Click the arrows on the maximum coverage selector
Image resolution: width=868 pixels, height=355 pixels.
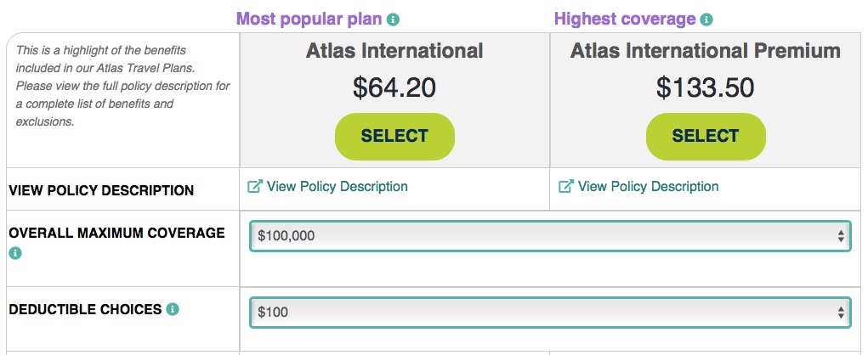click(x=841, y=237)
